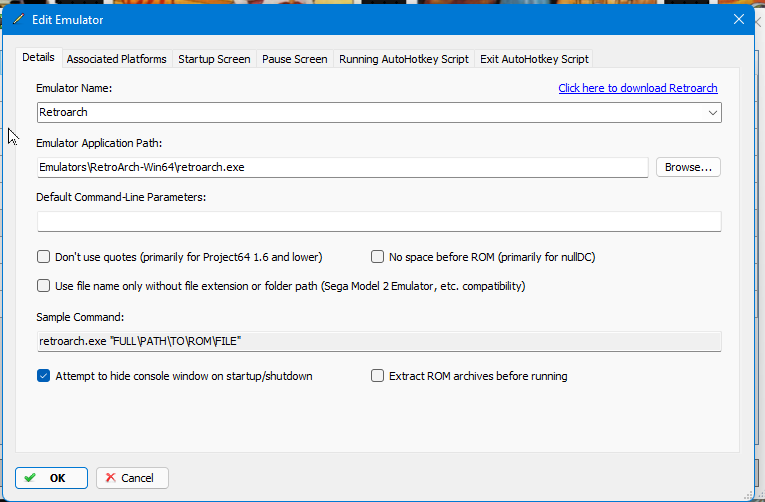The width and height of the screenshot is (765, 502).
Task: Click the pencil icon in the title bar
Action: pyautogui.click(x=19, y=20)
